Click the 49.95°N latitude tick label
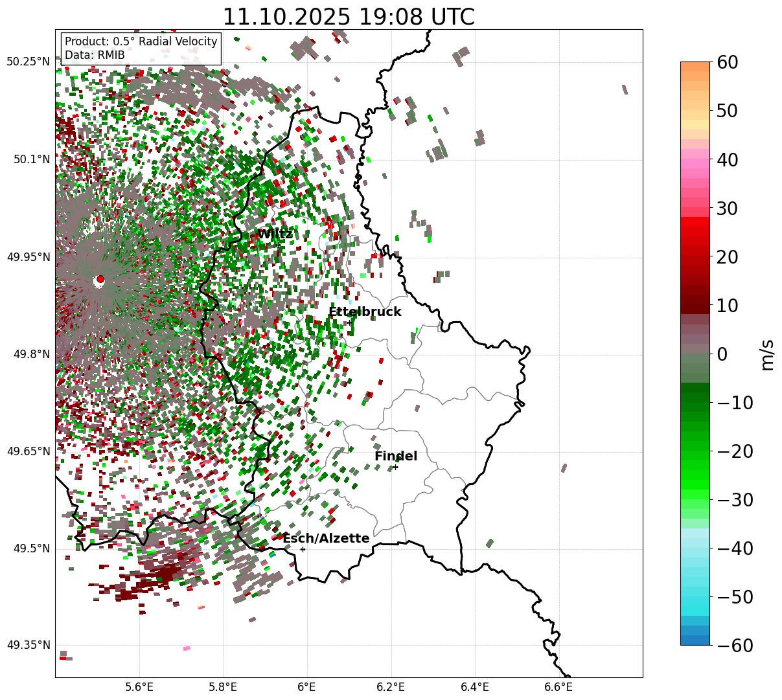 (28, 257)
